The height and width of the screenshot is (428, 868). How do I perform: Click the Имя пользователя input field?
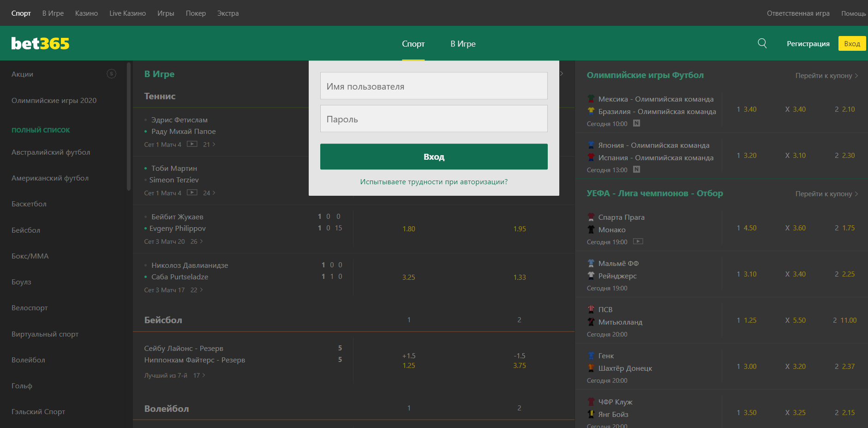pyautogui.click(x=434, y=86)
